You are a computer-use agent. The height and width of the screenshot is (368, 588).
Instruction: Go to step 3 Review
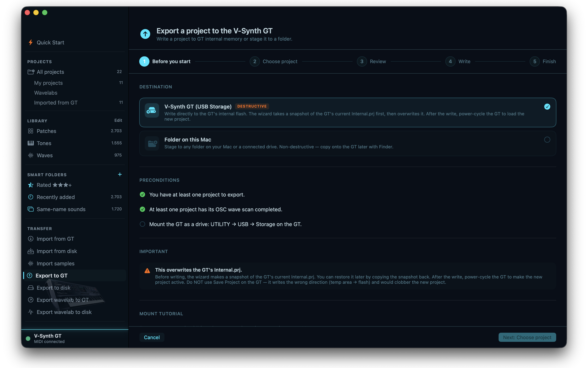click(372, 62)
